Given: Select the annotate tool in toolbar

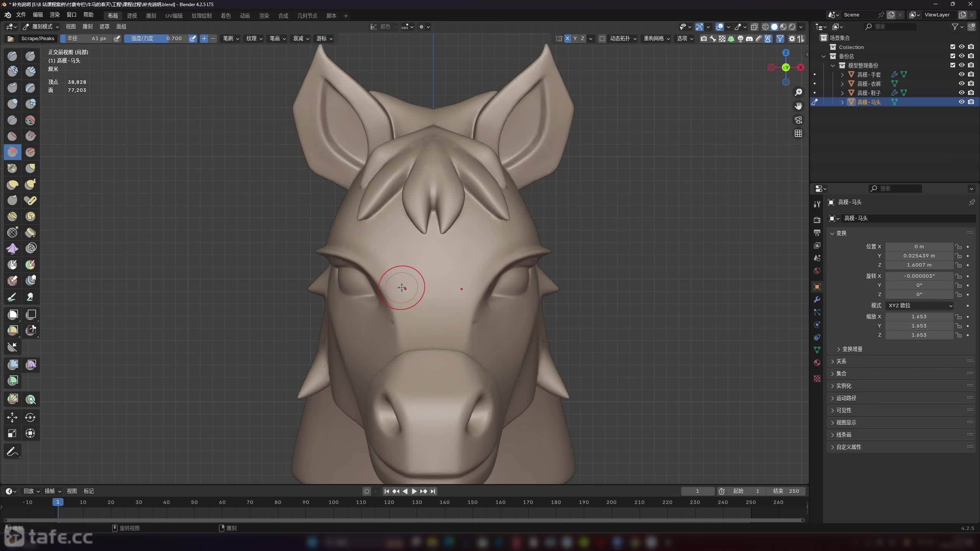Looking at the screenshot, I should coord(12,452).
